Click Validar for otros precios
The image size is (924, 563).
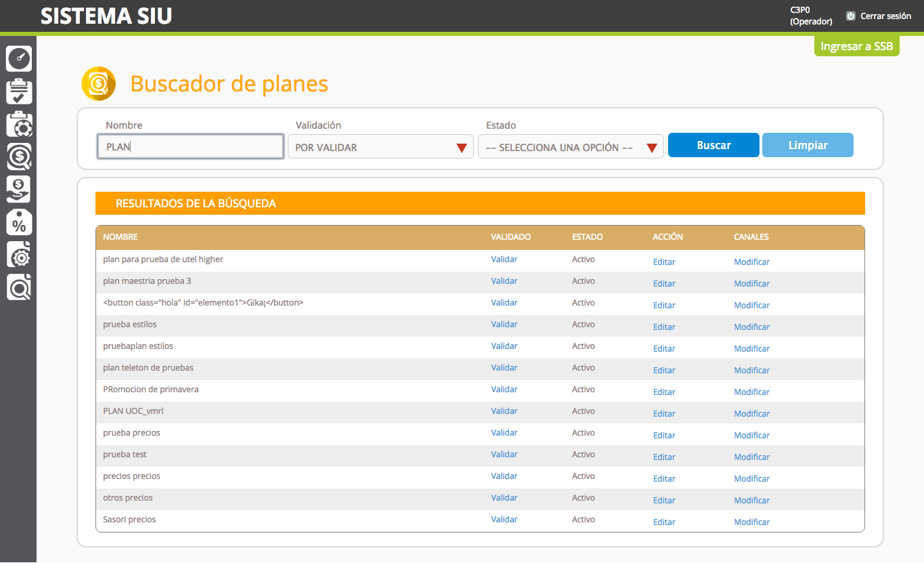pos(504,498)
